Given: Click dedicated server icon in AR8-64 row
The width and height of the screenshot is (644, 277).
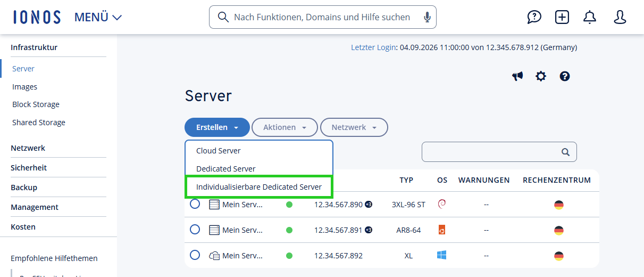Looking at the screenshot, I should click(x=214, y=230).
